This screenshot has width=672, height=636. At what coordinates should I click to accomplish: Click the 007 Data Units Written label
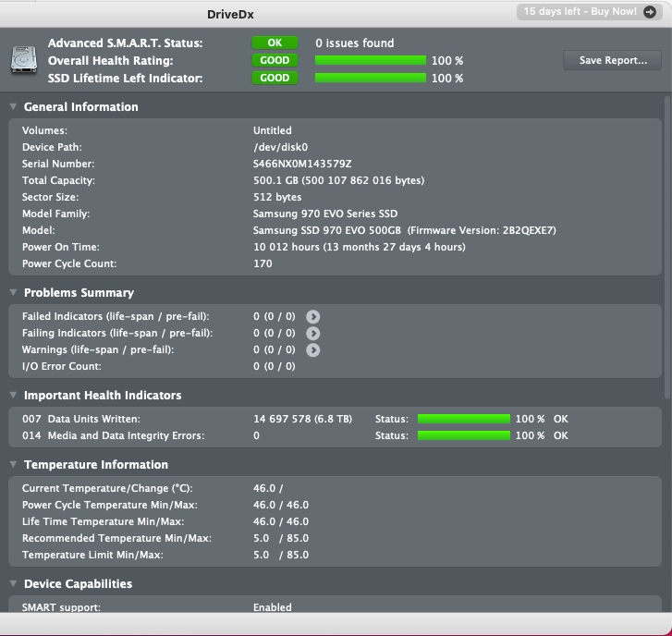(x=81, y=419)
